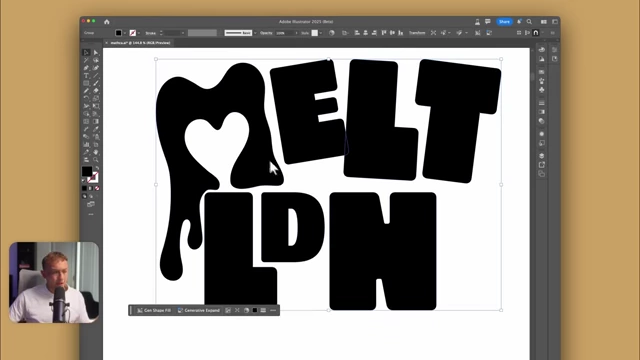
Task: Select the Eraser tool
Action: coord(96,91)
